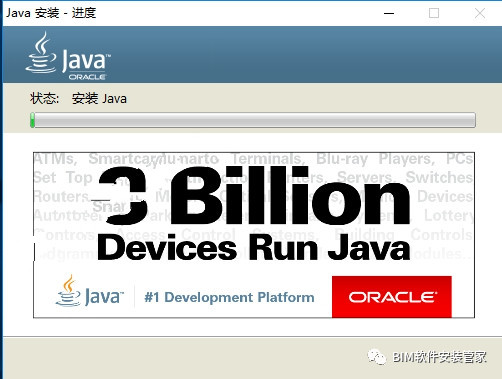Click the "3 Billion" headline text
502x379 pixels.
click(255, 195)
